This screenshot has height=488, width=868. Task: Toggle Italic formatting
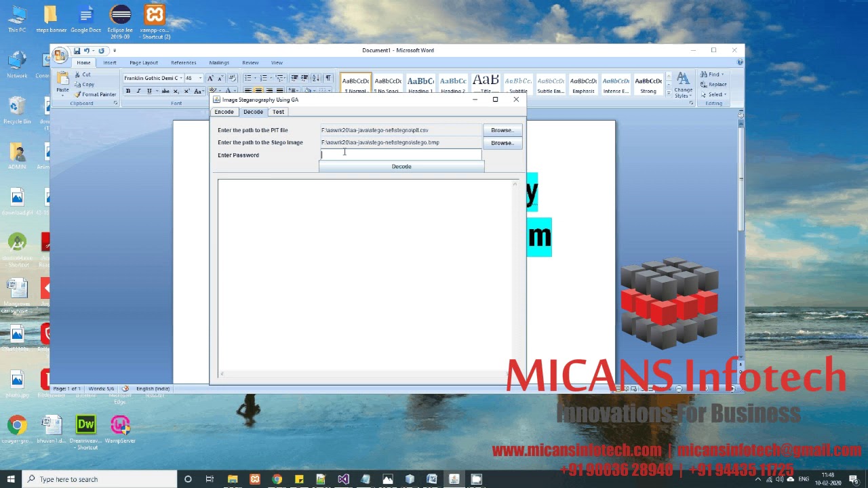point(138,91)
